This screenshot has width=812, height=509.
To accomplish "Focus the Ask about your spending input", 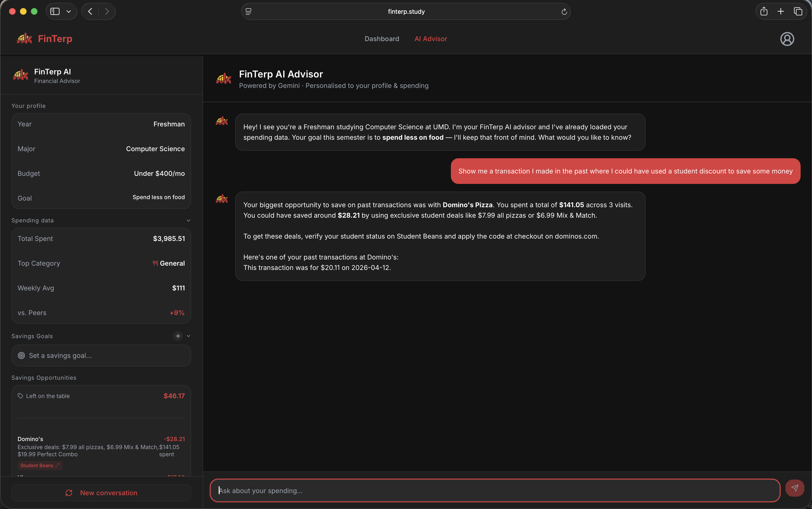I will point(495,490).
